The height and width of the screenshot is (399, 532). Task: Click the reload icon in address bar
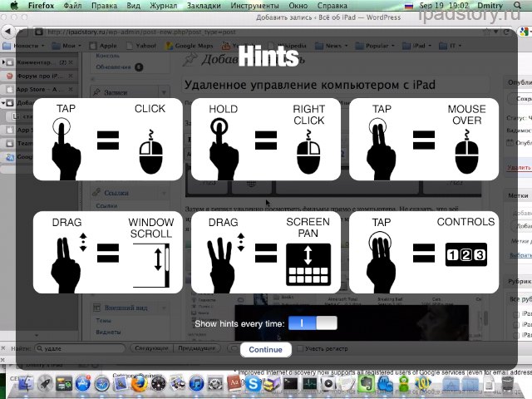tap(506, 32)
